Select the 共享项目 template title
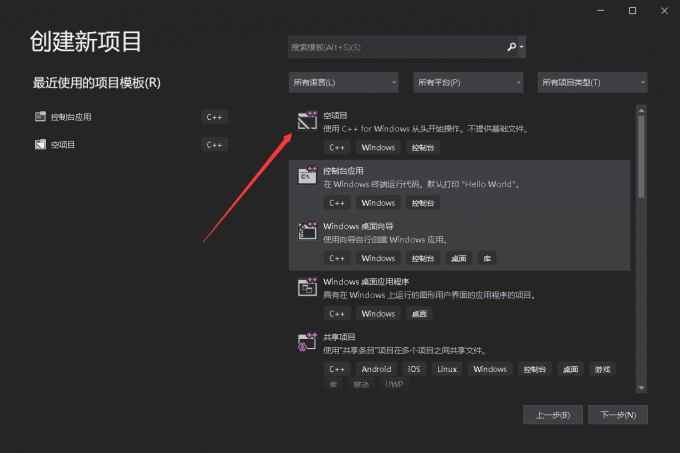680x453 pixels. click(x=339, y=337)
